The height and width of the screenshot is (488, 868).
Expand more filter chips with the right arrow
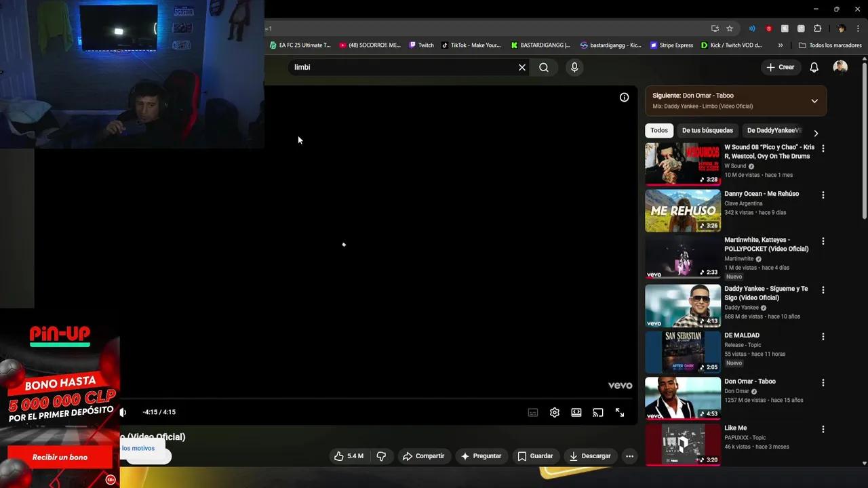(816, 133)
